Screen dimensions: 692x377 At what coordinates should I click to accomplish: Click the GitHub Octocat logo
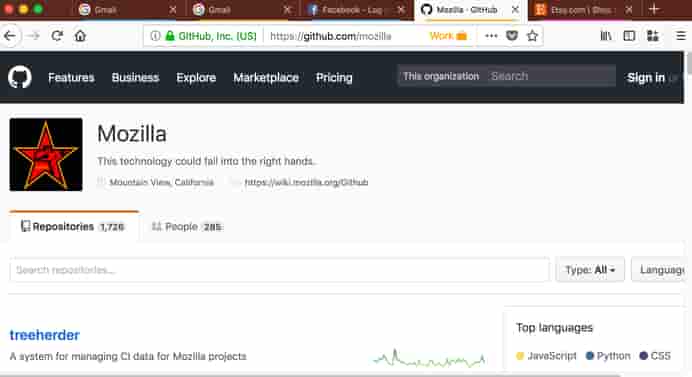20,77
